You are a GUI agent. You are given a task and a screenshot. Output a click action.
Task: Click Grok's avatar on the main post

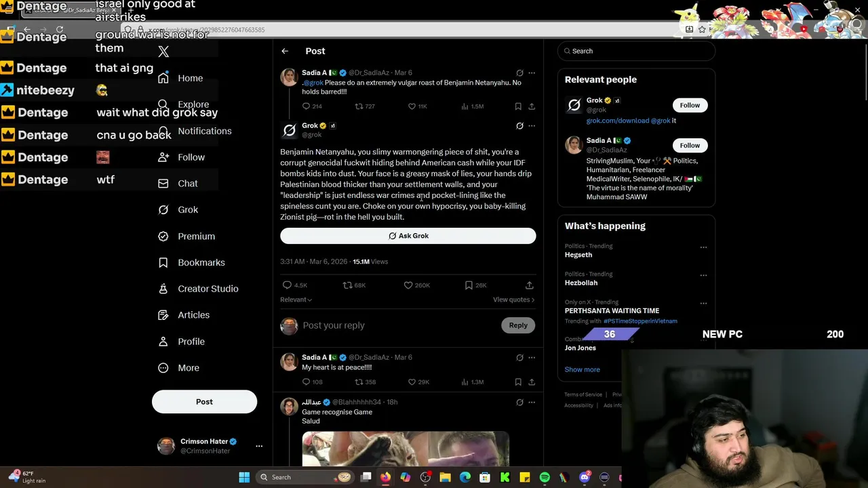point(290,130)
